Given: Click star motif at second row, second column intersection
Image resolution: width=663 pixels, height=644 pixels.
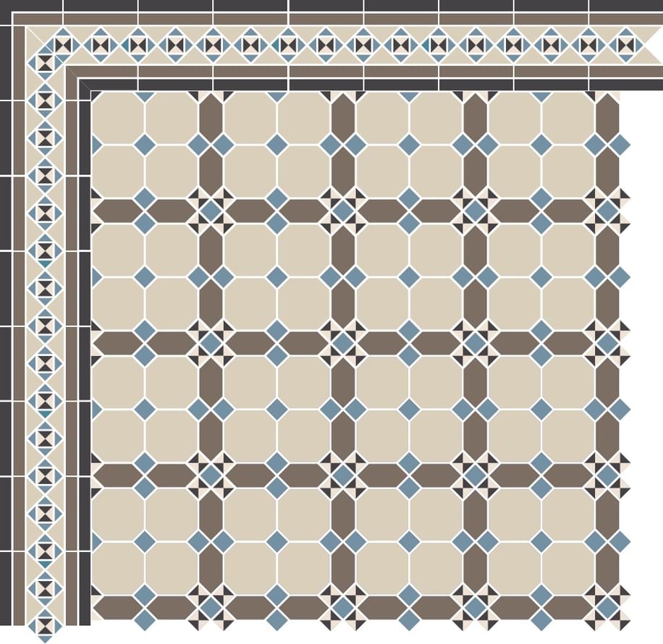Looking at the screenshot, I should click(x=343, y=343).
